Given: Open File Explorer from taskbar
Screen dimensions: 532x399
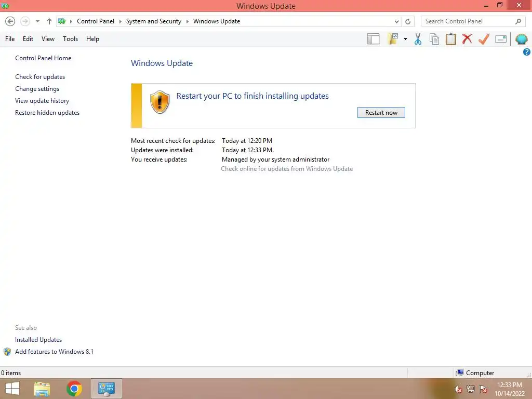Looking at the screenshot, I should coord(42,389).
